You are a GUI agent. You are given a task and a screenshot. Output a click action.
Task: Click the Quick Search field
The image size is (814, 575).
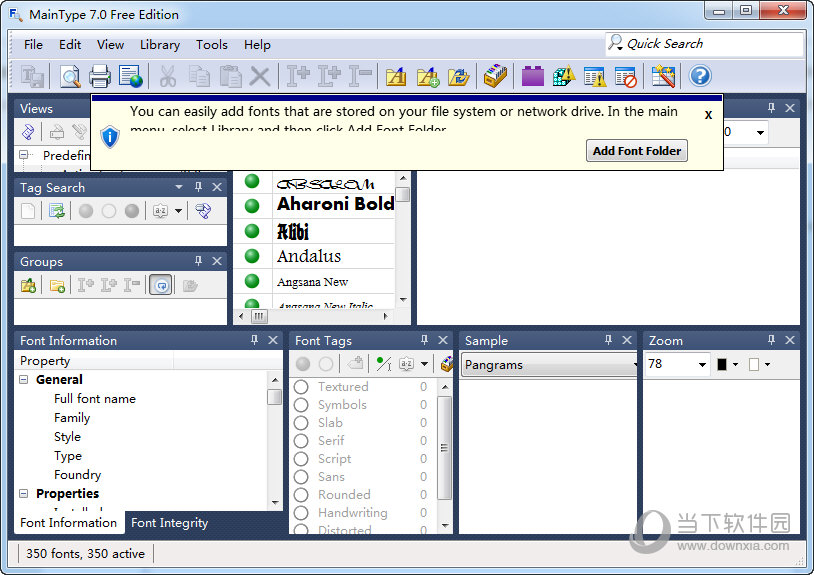704,44
